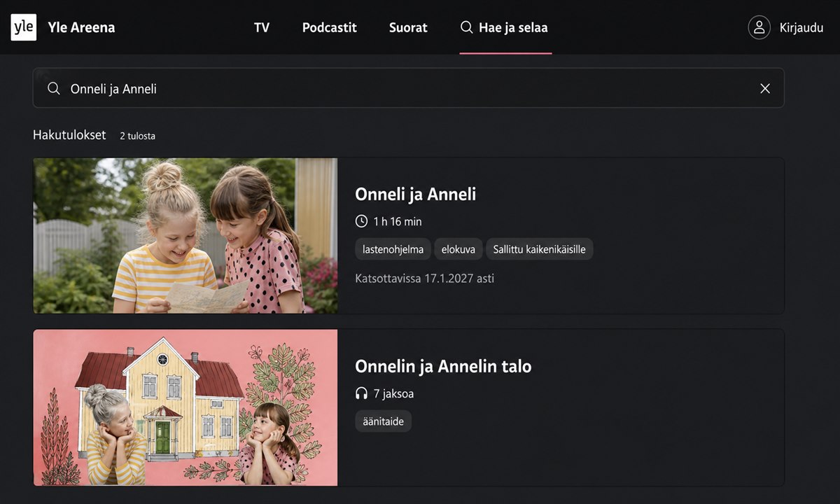This screenshot has height=504, width=840.
Task: Open the Onneli ja Anneli title link
Action: coord(415,194)
